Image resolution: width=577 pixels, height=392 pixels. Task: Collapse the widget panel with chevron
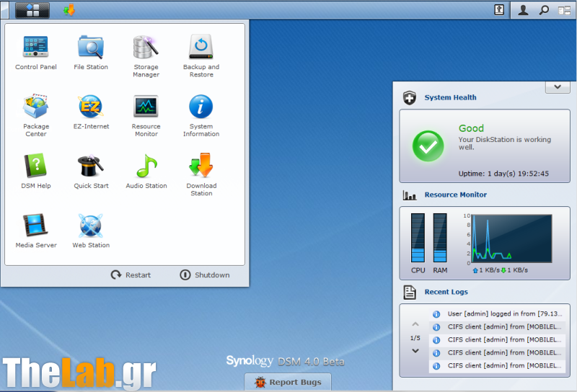click(x=558, y=87)
